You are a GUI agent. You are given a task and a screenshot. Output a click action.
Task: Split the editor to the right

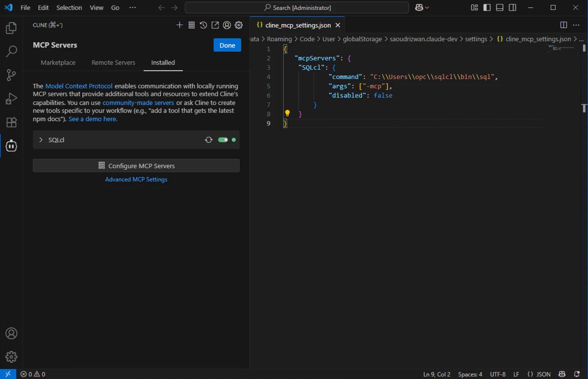coord(563,25)
